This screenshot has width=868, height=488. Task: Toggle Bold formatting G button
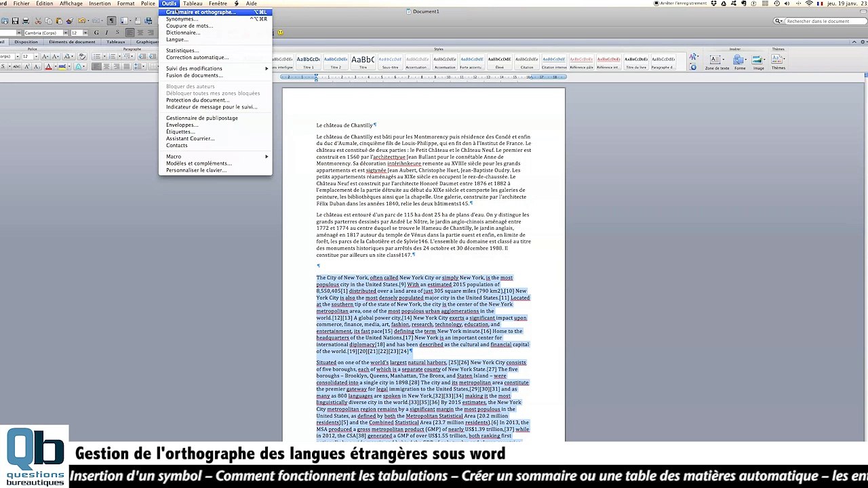click(x=96, y=33)
